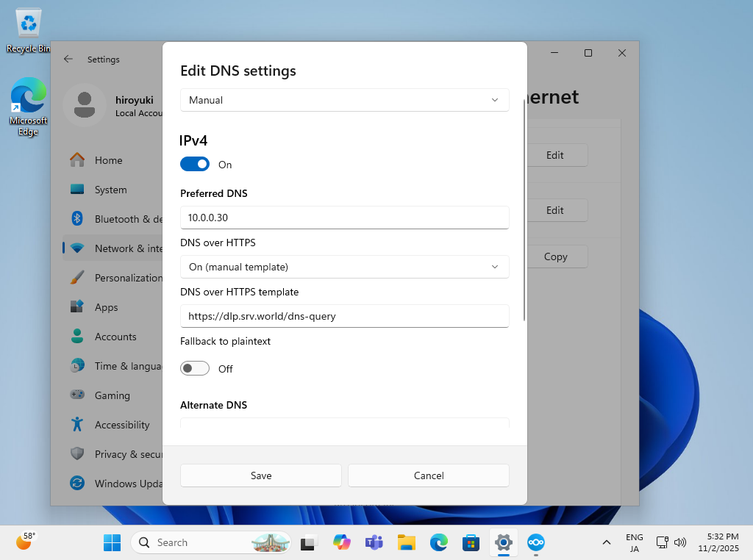Select Accounts in Settings sidebar
The height and width of the screenshot is (560, 753).
click(x=115, y=337)
